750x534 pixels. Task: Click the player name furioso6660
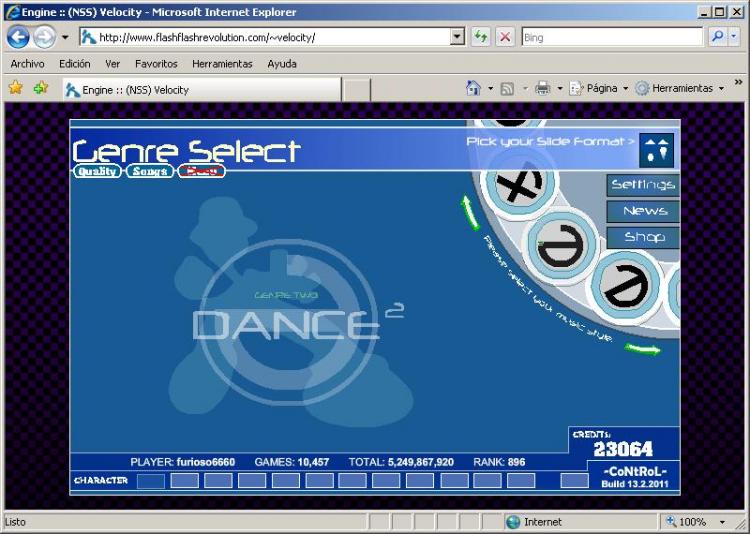click(206, 462)
